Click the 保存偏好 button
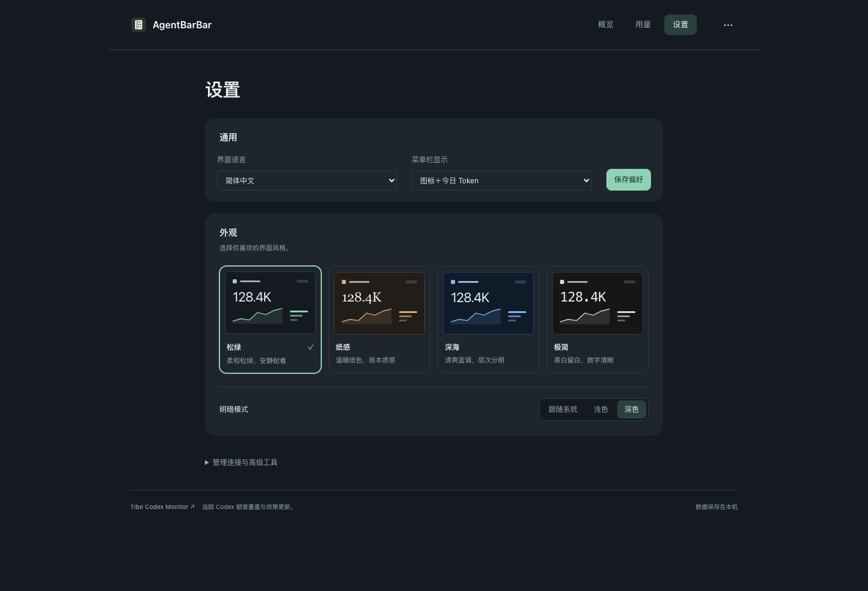The image size is (868, 591). pos(629,180)
